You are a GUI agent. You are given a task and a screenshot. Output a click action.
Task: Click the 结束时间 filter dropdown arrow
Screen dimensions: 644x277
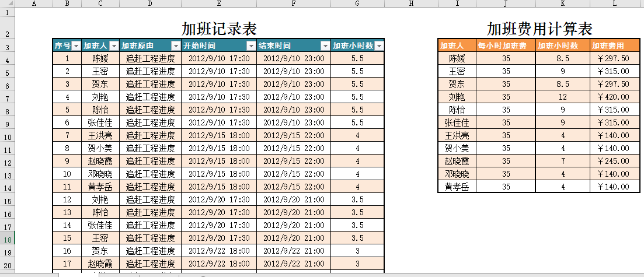tap(325, 45)
